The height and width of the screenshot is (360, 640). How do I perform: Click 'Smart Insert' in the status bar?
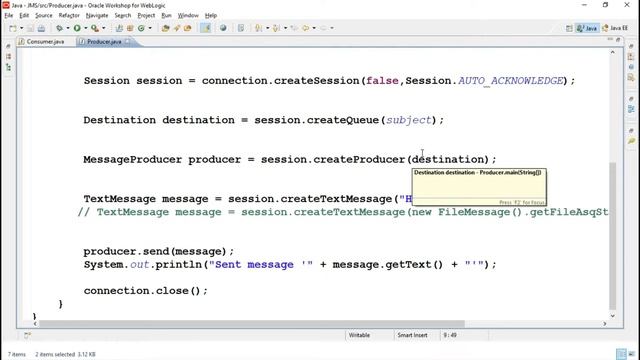412,335
